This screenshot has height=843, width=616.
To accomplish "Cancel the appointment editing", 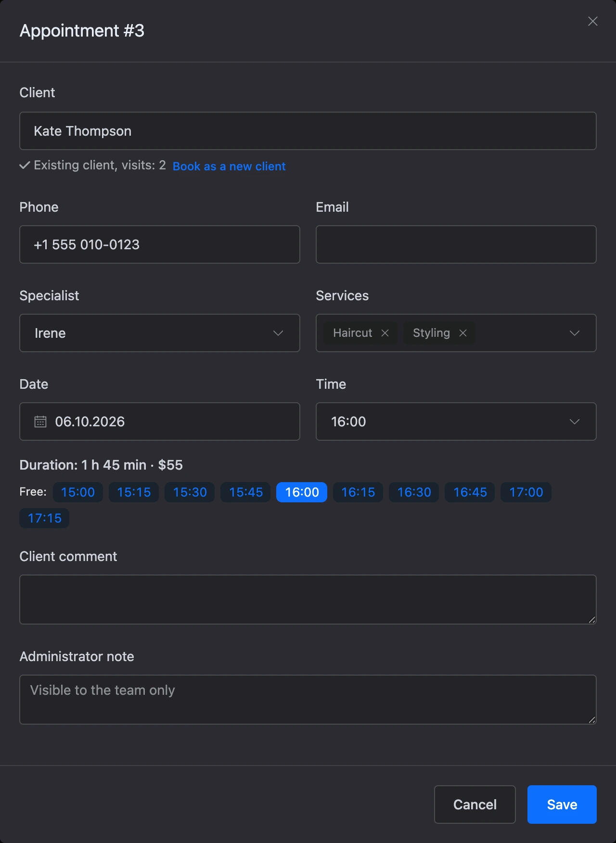I will pos(475,805).
